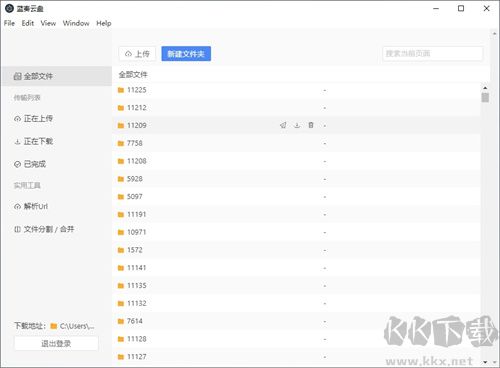Open the Window menu
Viewport: 500px width, 368px height.
click(76, 23)
